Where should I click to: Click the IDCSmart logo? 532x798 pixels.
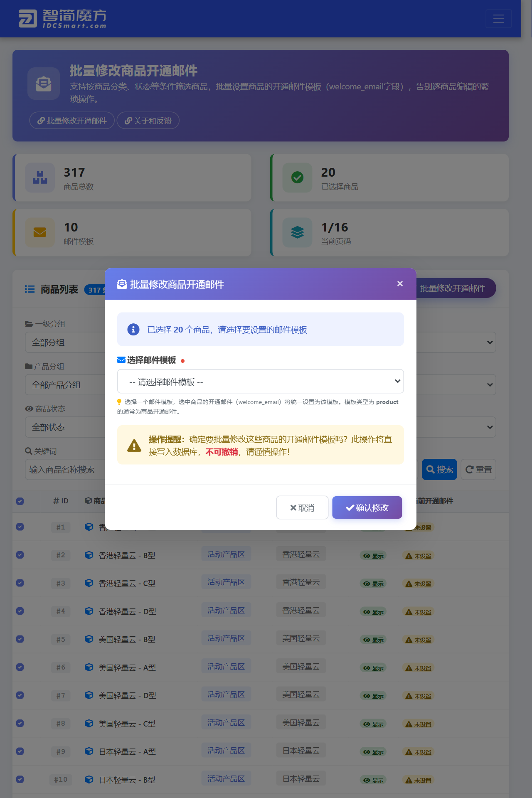tap(62, 19)
